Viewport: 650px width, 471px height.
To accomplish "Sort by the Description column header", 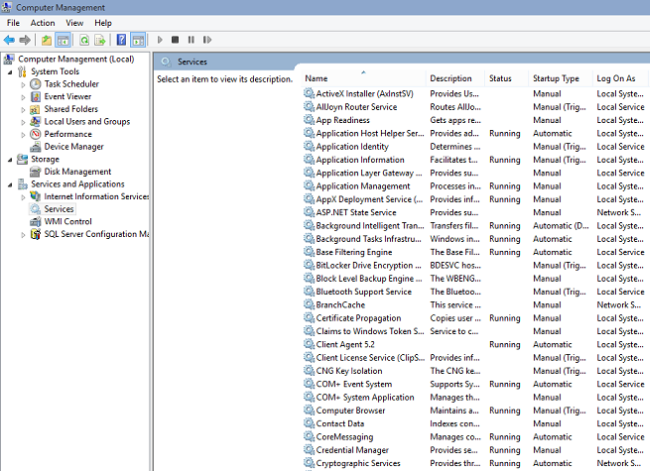I will 455,78.
